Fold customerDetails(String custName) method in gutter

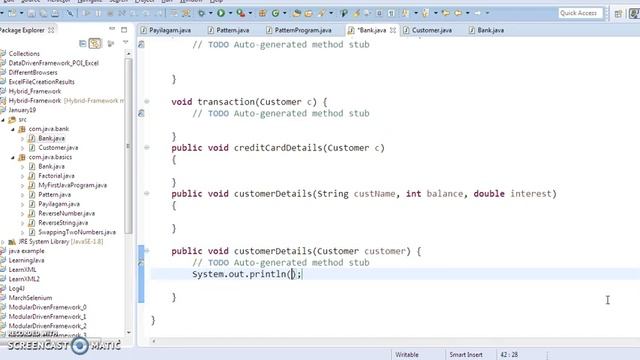tap(147, 193)
